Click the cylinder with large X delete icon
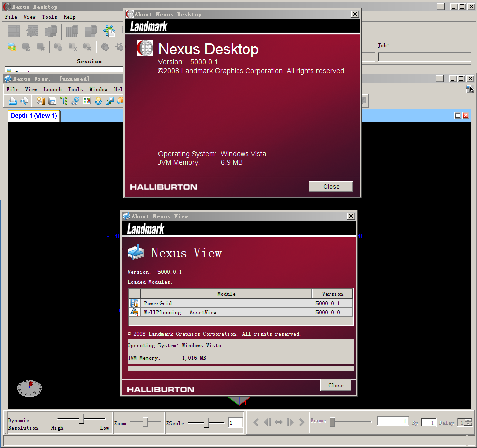The width and height of the screenshot is (477, 448). point(87,47)
